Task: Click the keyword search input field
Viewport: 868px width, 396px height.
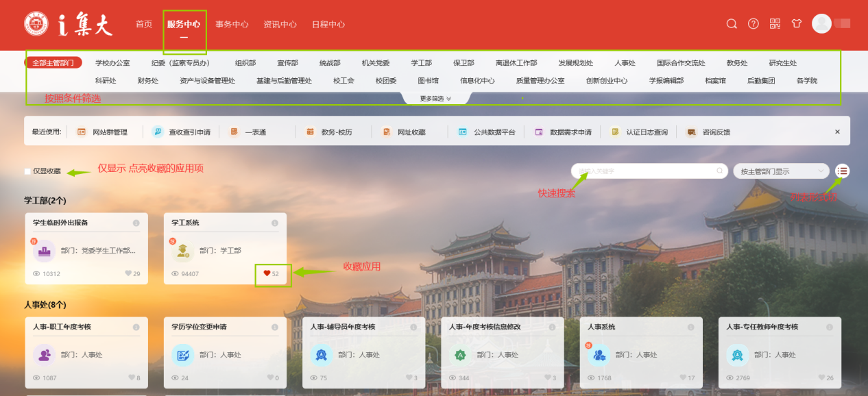Action: click(x=644, y=171)
